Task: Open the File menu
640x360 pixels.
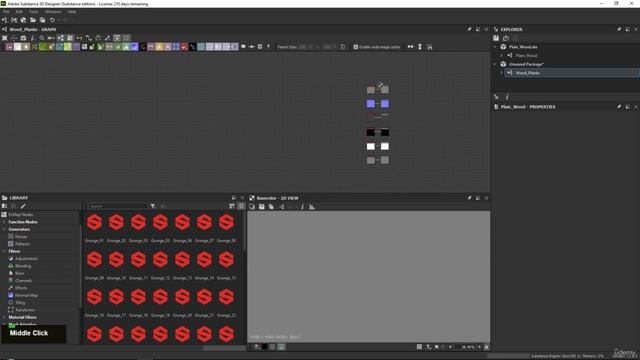Action: click(6, 12)
